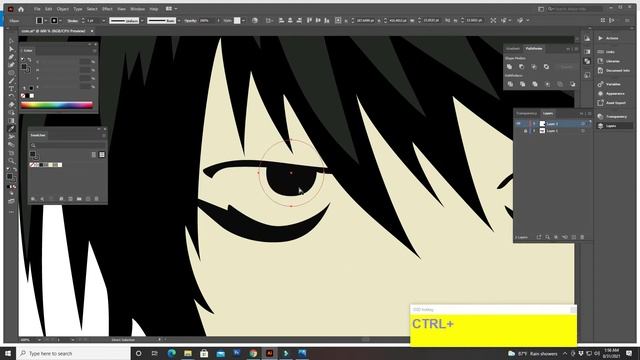The height and width of the screenshot is (360, 640).
Task: Toggle visibility eye of the top layer
Action: (518, 124)
